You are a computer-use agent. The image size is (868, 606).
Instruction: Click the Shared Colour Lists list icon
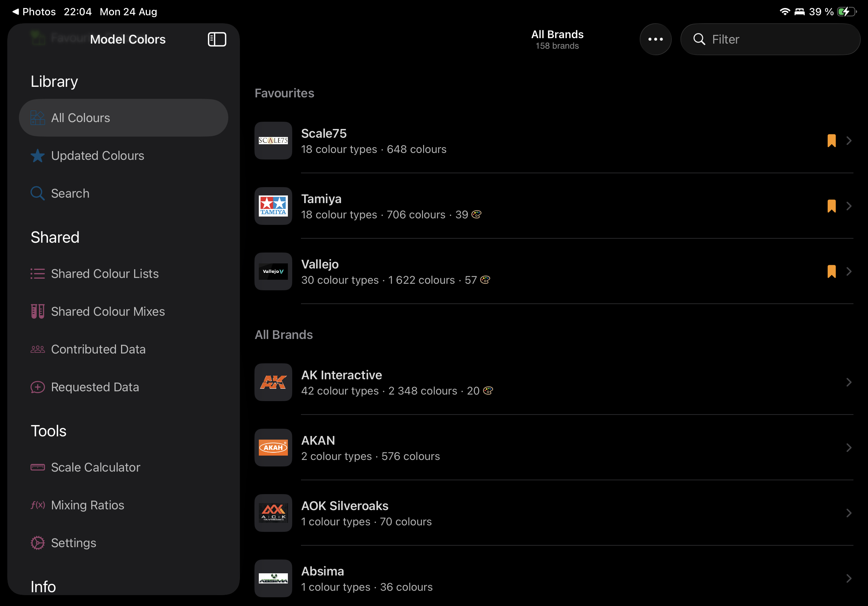click(38, 274)
